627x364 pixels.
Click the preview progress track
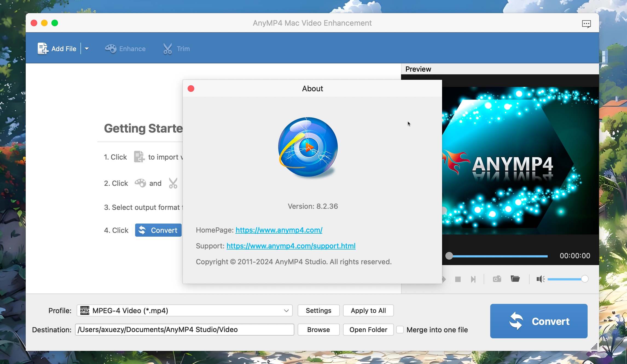click(500, 256)
